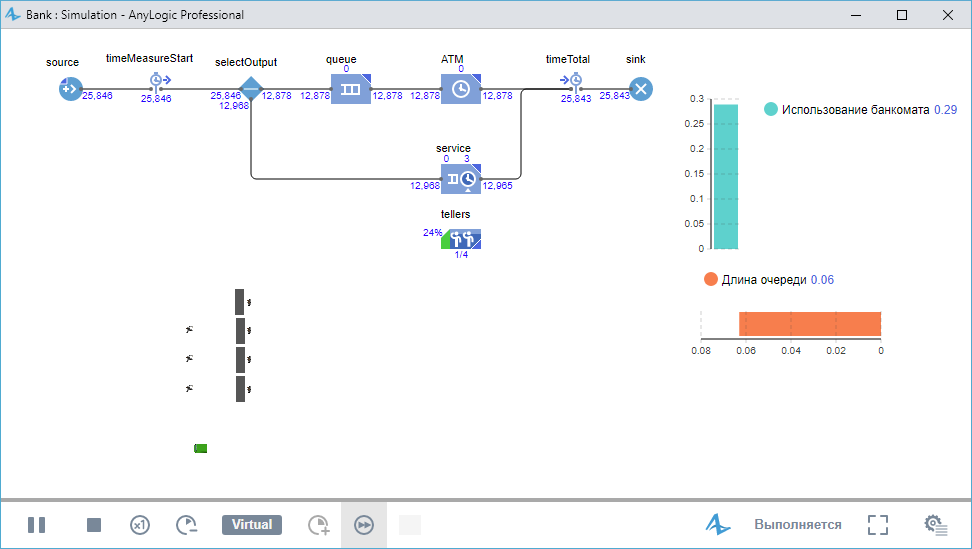Click the 12,965 service output count

click(498, 186)
